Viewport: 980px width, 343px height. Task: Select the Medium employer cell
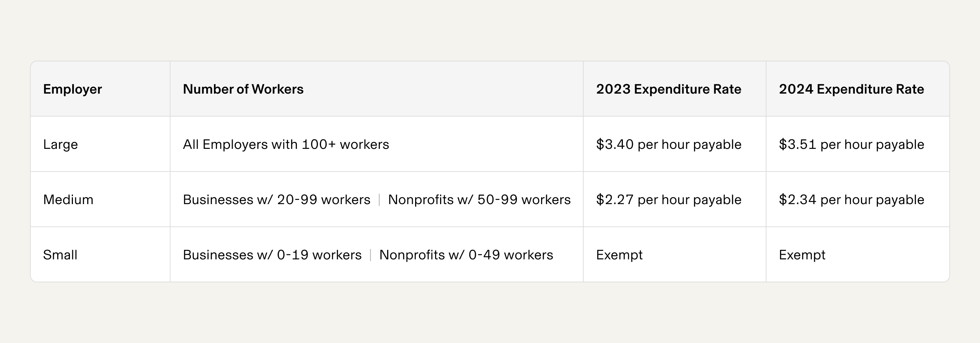click(x=68, y=200)
